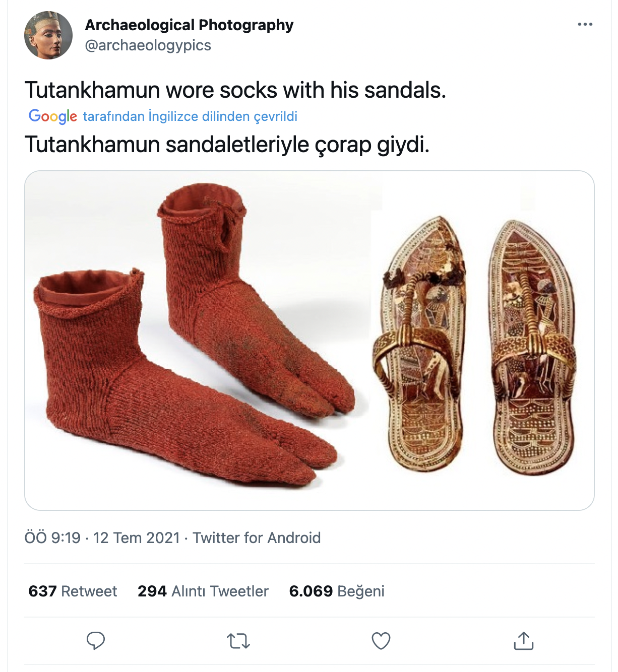Show the 294 Alıntı Tweetler list
Image resolution: width=618 pixels, height=672 pixels.
(x=203, y=591)
